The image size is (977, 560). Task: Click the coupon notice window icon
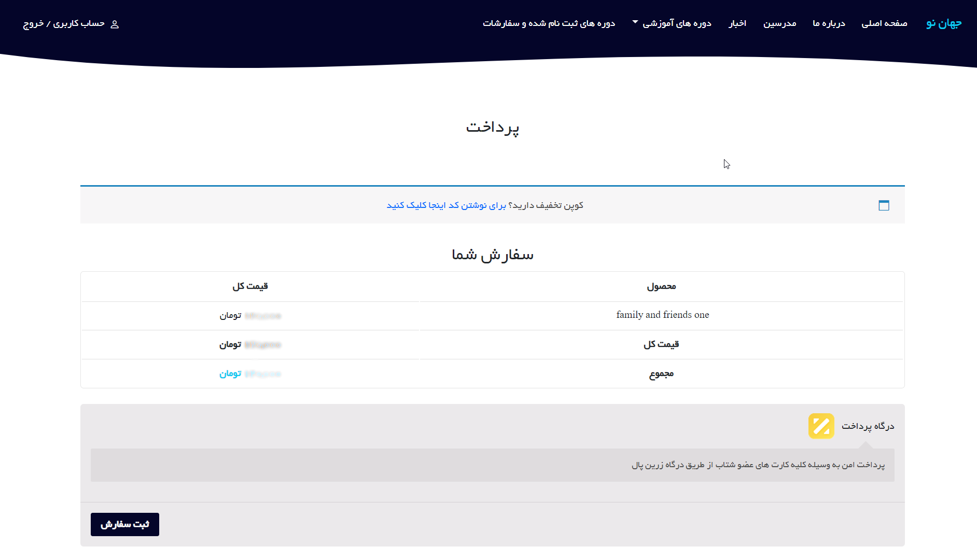(x=884, y=205)
